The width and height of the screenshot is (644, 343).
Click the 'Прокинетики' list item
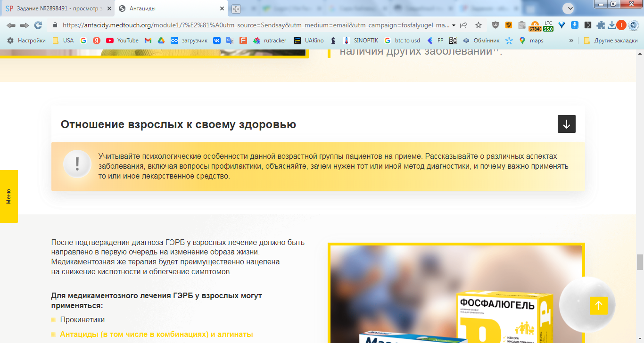tap(83, 320)
